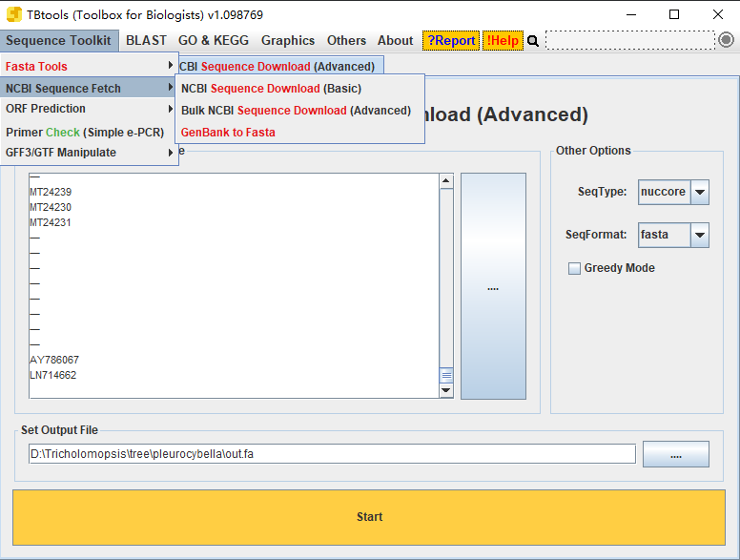740x560 pixels.
Task: Click the tall input file browse button
Action: pos(493,286)
